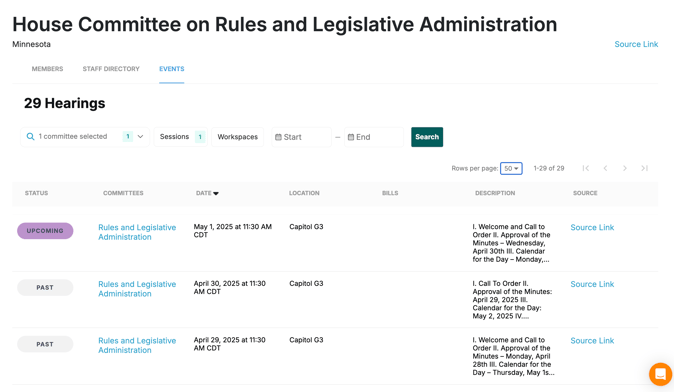The image size is (674, 392).
Task: Click Capitol G3 in April 29 row
Action: point(306,340)
